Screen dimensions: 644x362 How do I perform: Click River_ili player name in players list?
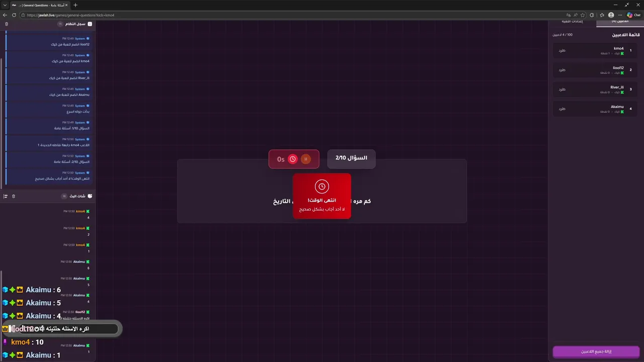617,87
